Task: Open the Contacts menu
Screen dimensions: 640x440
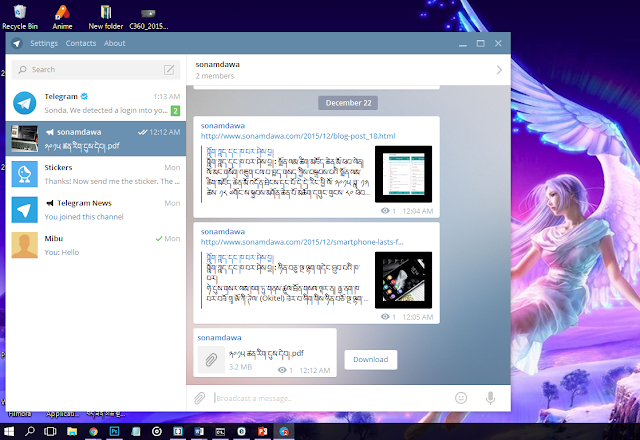Action: 81,43
